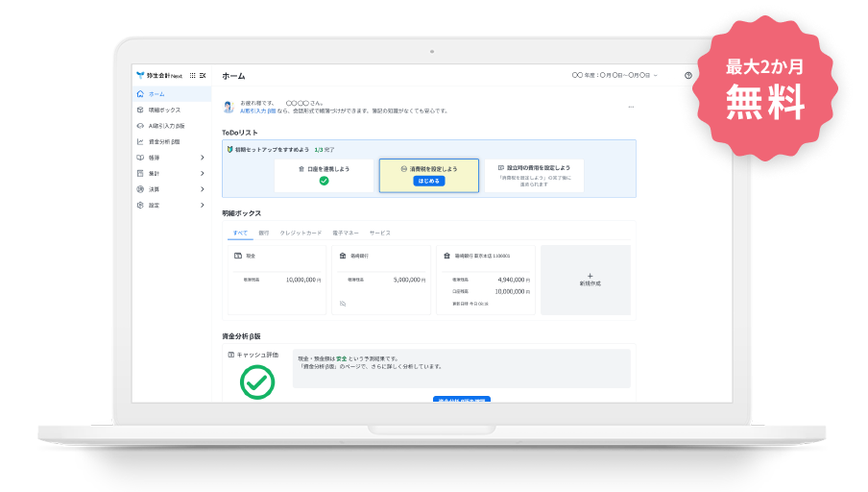The height and width of the screenshot is (492, 868).
Task: Expand the 決算 sidebar section
Action: click(202, 189)
